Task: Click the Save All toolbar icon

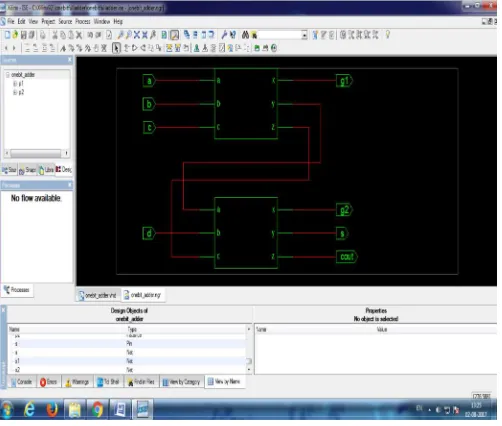Action: [32, 35]
